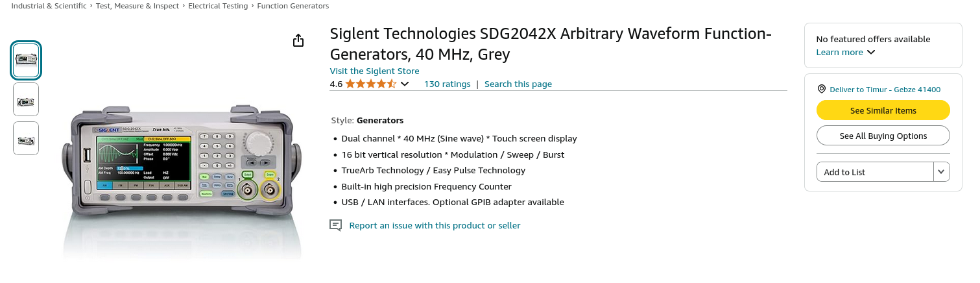Click the report issue speech bubble icon

(335, 225)
